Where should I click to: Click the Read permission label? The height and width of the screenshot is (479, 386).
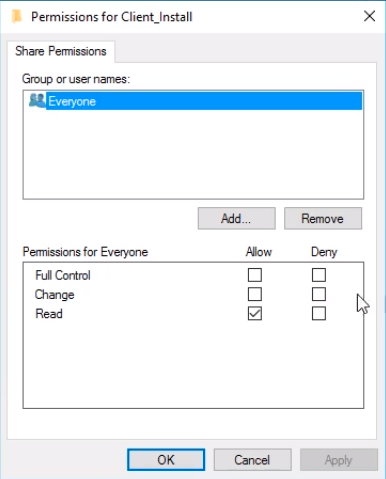[x=49, y=314]
